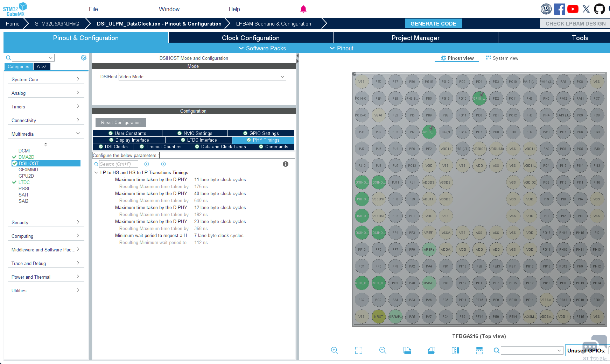
Task: Open LPBAM Scenario & Configuration breadcrumb
Action: click(x=273, y=23)
